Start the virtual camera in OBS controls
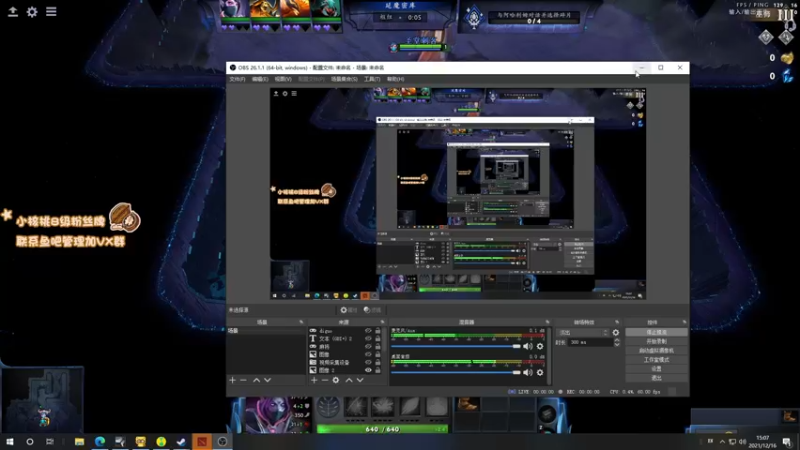Screen dimensions: 800x450 click(x=656, y=351)
